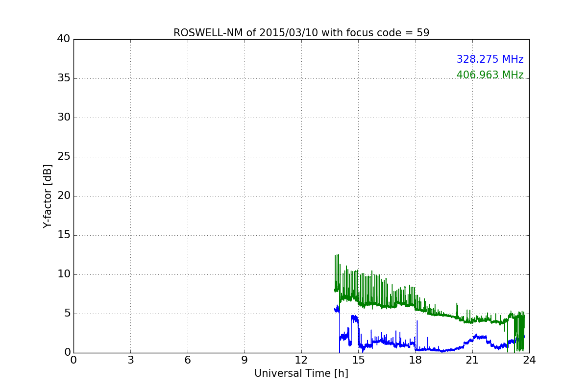Viewport: 588px width, 392px height.
Task: Click the y-axis tick label '25'
Action: (x=64, y=157)
